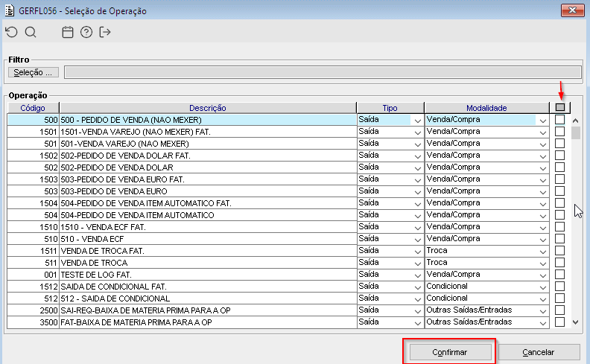This screenshot has height=364, width=590.
Task: Click code cell 1503
Action: click(33, 179)
